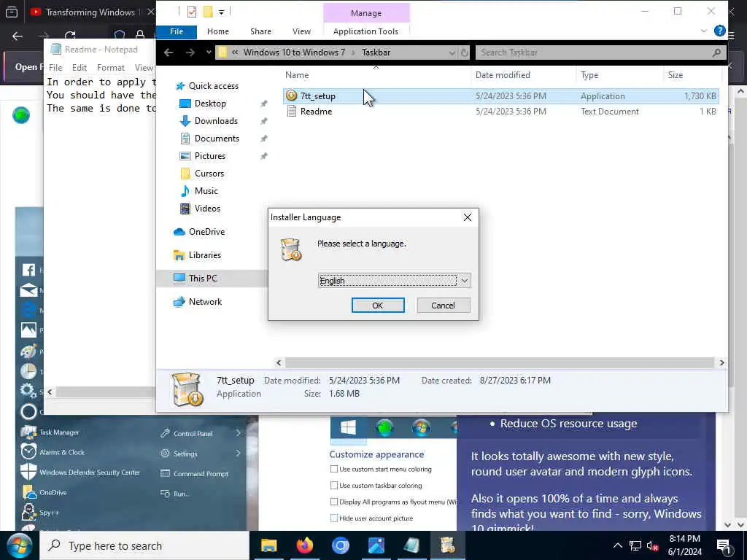Viewport: 747px width, 560px height.
Task: Expand the address bar history dropdown
Action: 452,52
